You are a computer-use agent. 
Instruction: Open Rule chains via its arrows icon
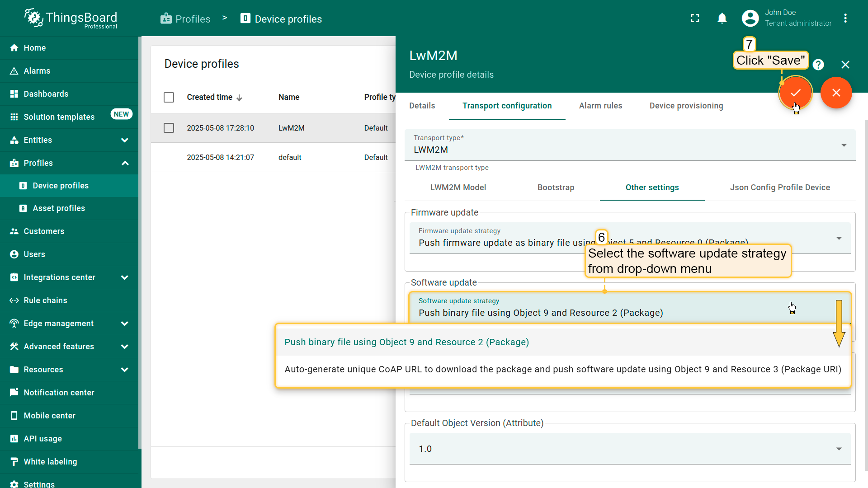pos(14,300)
